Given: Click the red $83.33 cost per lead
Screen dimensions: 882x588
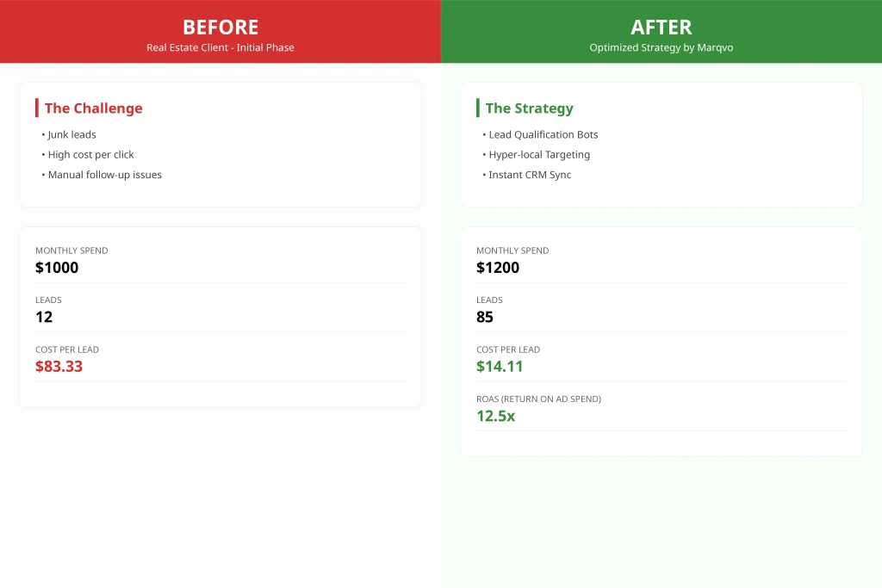Looking at the screenshot, I should point(59,367).
